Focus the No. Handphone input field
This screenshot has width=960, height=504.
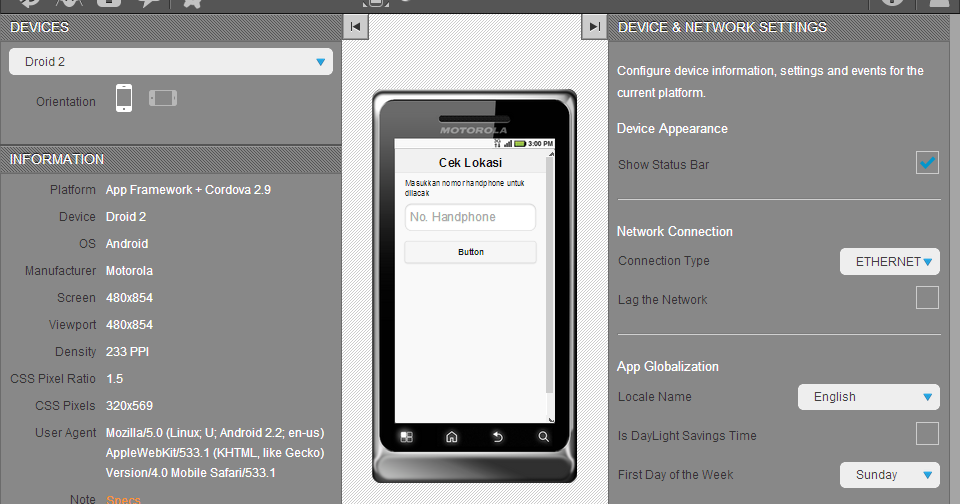point(470,217)
